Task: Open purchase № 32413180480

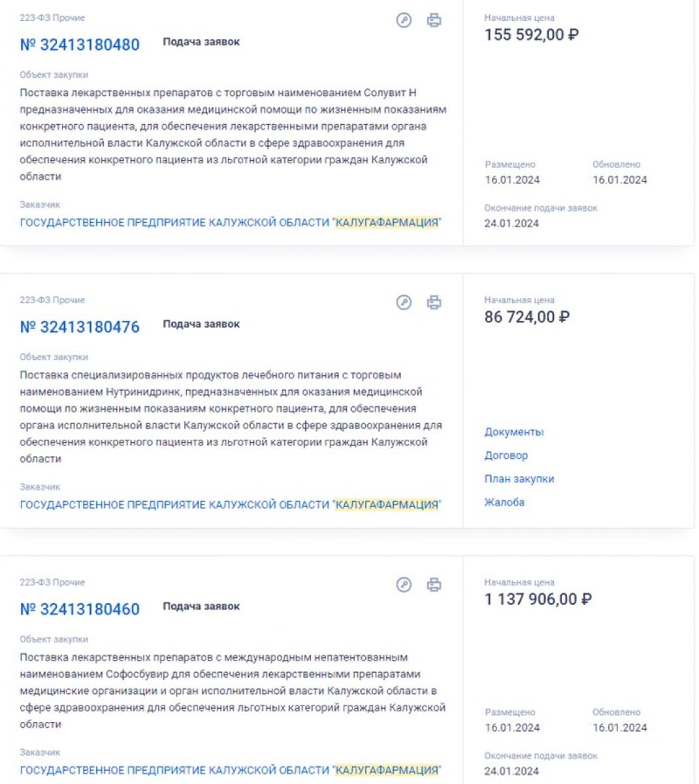Action: pyautogui.click(x=80, y=45)
